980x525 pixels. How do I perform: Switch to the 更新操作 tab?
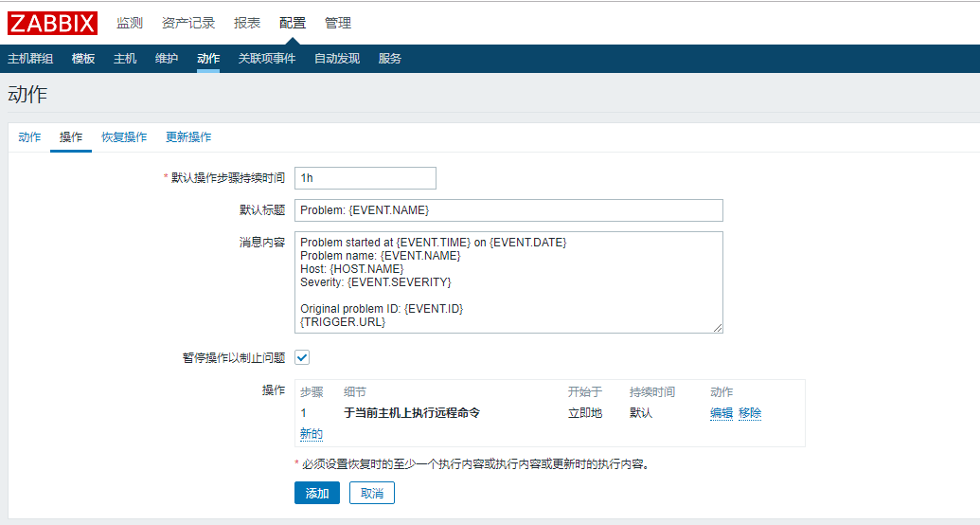coord(188,137)
